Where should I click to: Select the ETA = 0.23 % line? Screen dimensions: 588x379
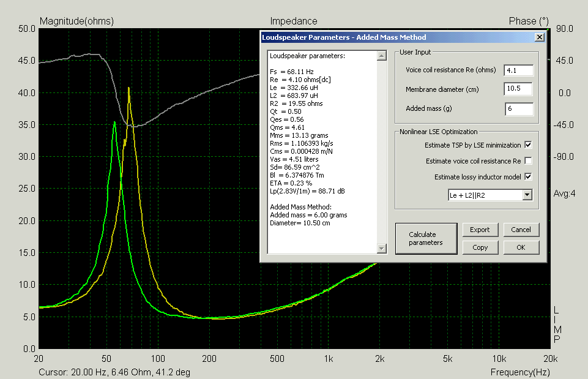pyautogui.click(x=291, y=183)
